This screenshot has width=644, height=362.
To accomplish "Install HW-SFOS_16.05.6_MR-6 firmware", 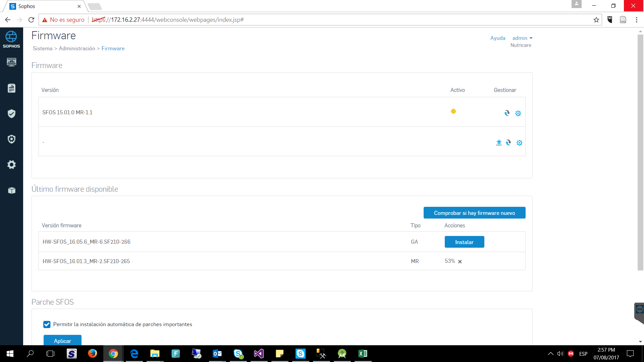I will point(464,242).
